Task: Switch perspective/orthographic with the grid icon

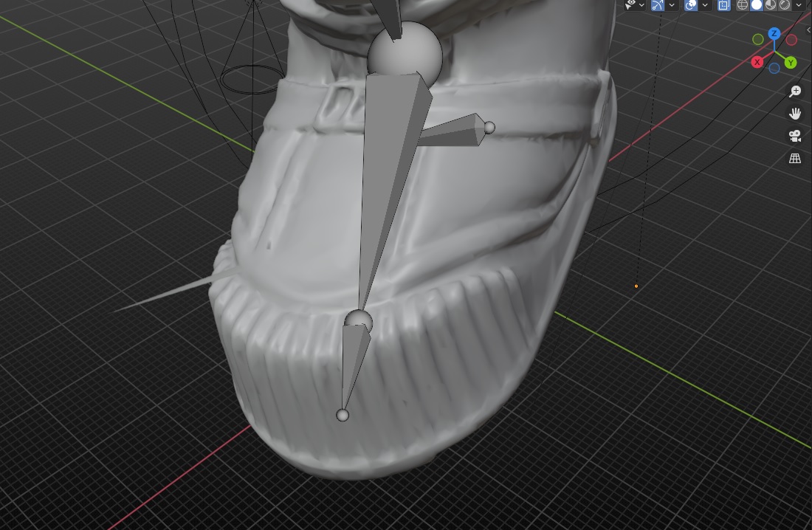Action: [x=795, y=158]
